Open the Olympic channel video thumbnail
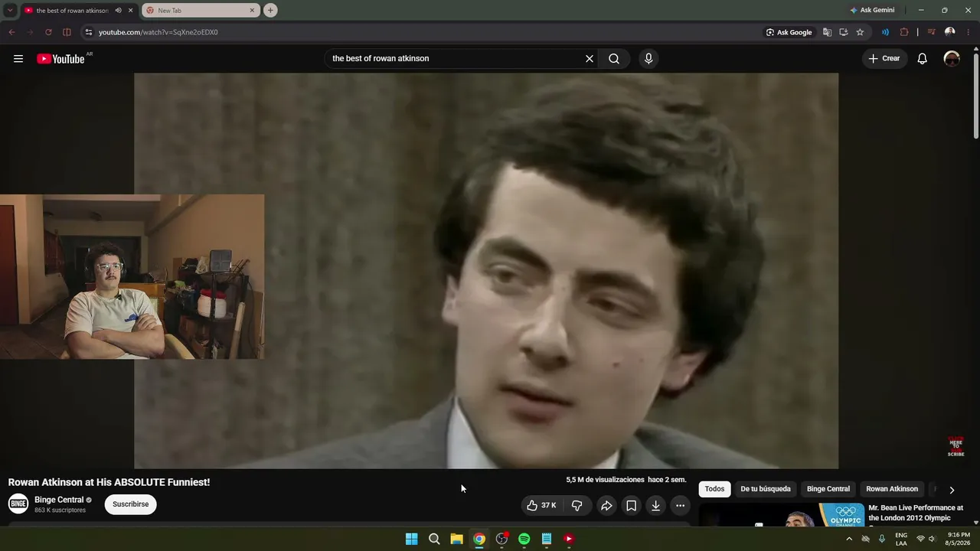The image size is (980, 551). 782,515
